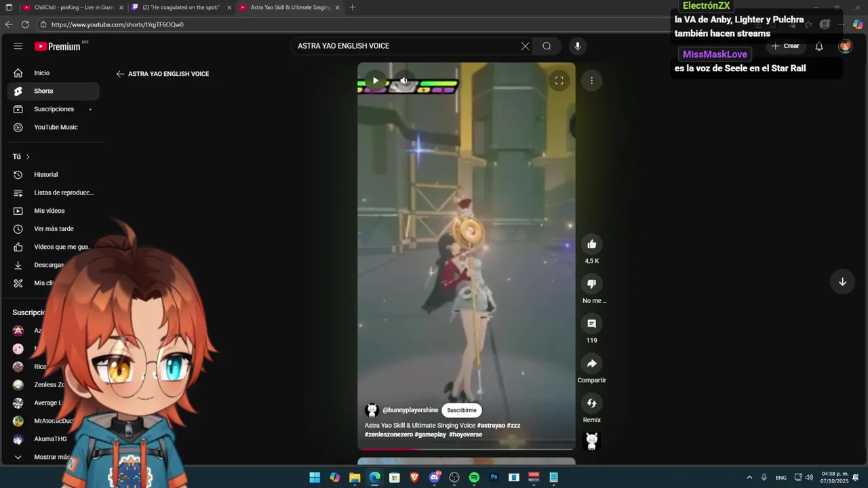Click the Compartir share button
Screen dimensions: 868x488
pyautogui.click(x=591, y=364)
